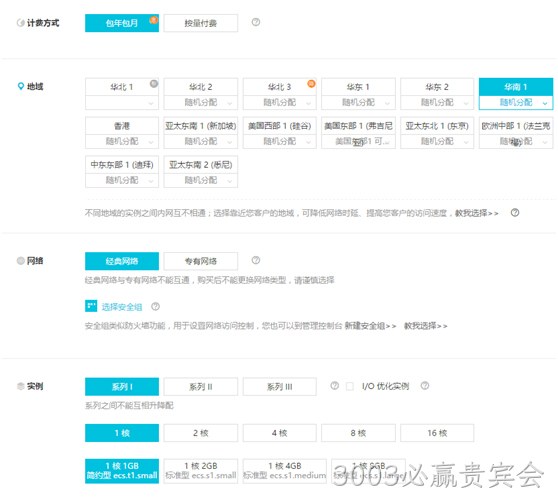The width and height of the screenshot is (558, 499).
Task: Open help icon after 系列 III
Action: click(335, 386)
